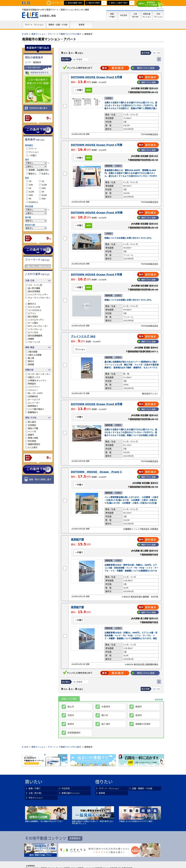Click pin icon for 安房郡鋸南町

[x=64, y=733]
